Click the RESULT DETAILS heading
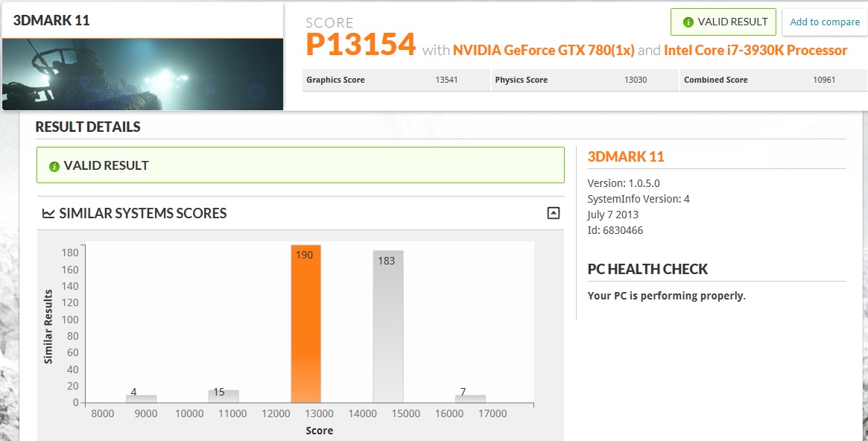Image resolution: width=868 pixels, height=441 pixels. (x=88, y=127)
